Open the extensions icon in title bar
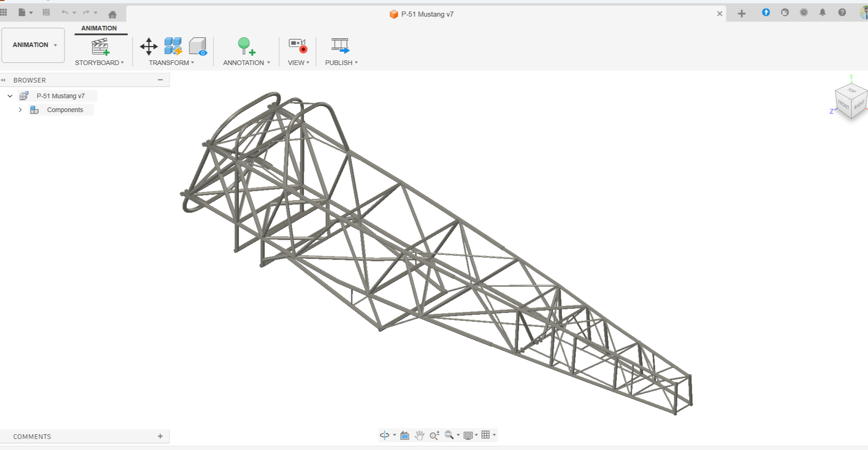The width and height of the screenshot is (868, 450). pyautogui.click(x=766, y=12)
